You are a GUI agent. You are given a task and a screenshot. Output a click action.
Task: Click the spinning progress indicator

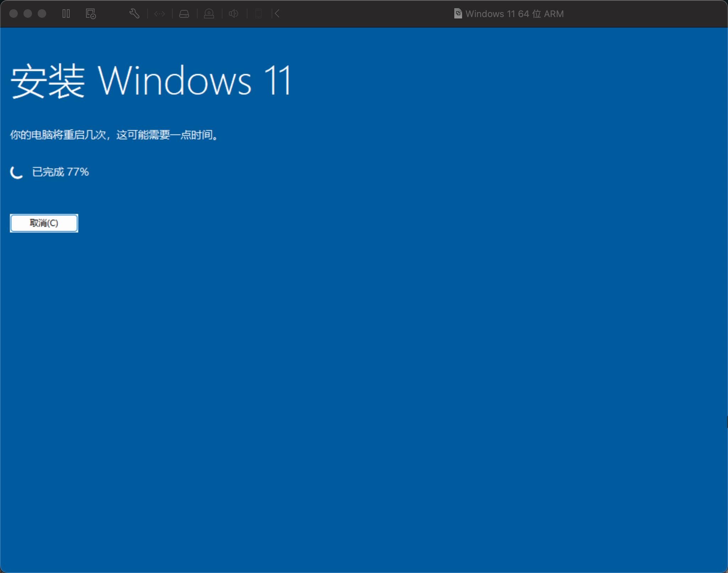click(16, 172)
